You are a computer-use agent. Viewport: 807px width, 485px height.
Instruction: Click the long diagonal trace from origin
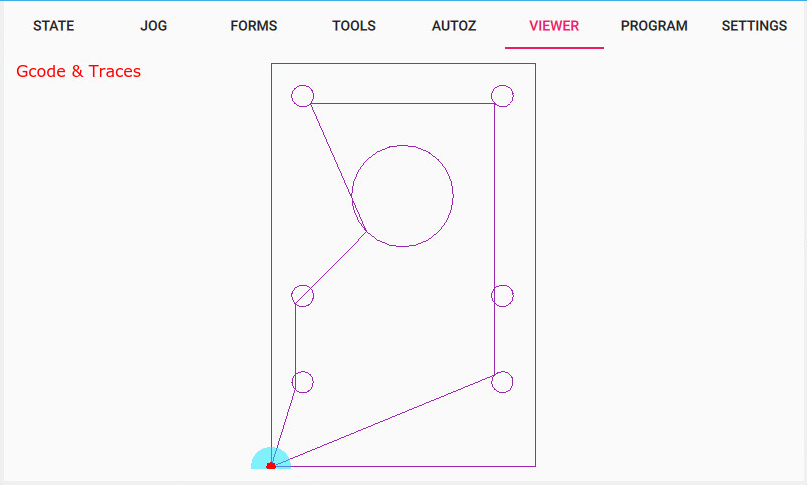(x=384, y=420)
